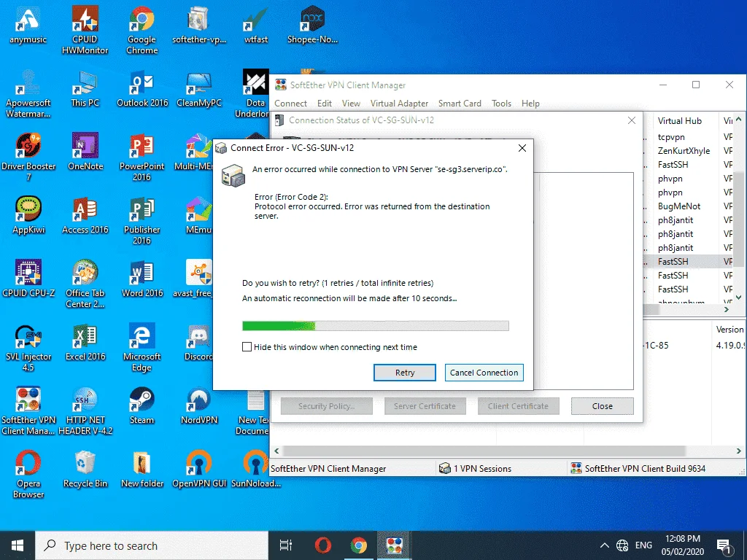Click the Cancel Connection button
Image resolution: width=747 pixels, height=560 pixels.
pyautogui.click(x=484, y=373)
